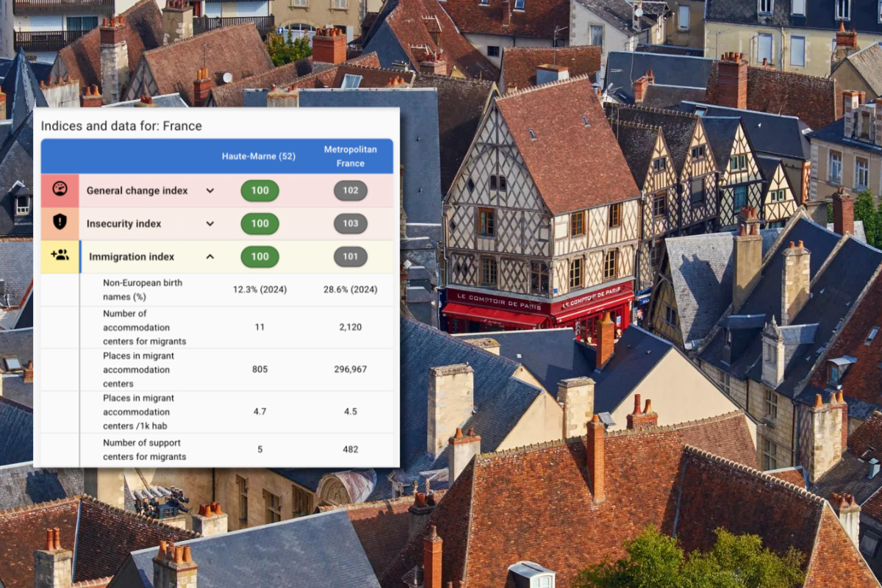Click the per-1k value 4.7

click(x=259, y=412)
